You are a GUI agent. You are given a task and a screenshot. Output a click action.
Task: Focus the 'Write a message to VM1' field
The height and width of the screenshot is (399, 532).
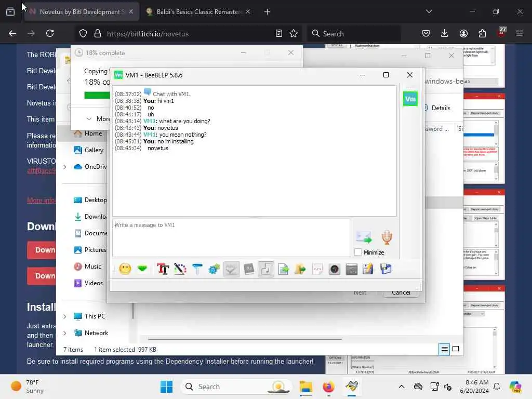[x=232, y=237]
